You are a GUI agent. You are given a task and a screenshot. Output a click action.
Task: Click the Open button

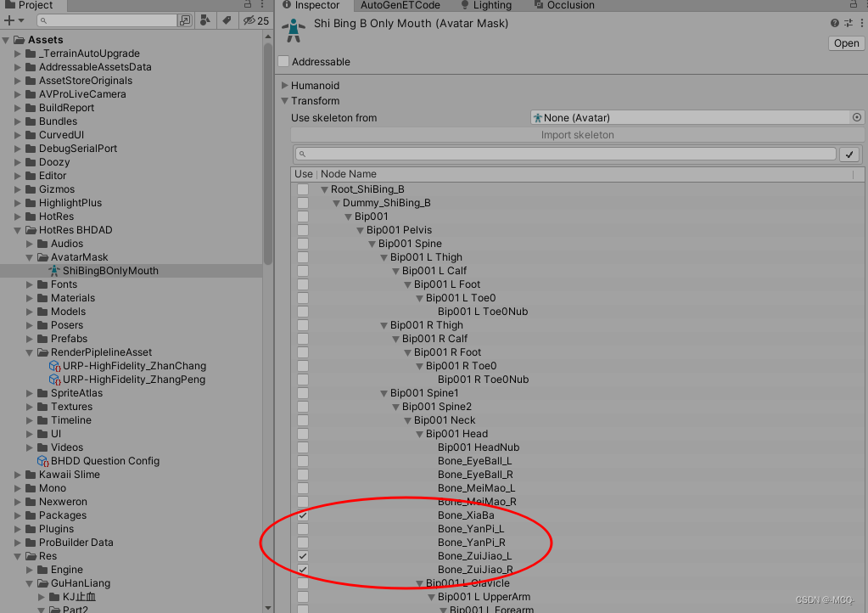846,43
